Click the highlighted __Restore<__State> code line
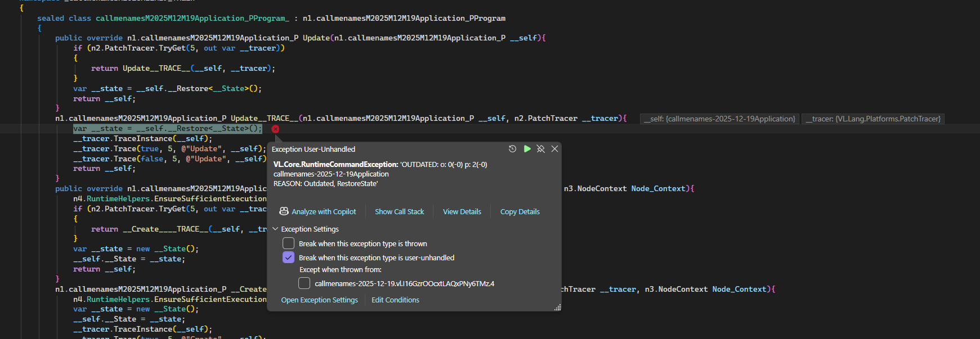 click(168, 129)
